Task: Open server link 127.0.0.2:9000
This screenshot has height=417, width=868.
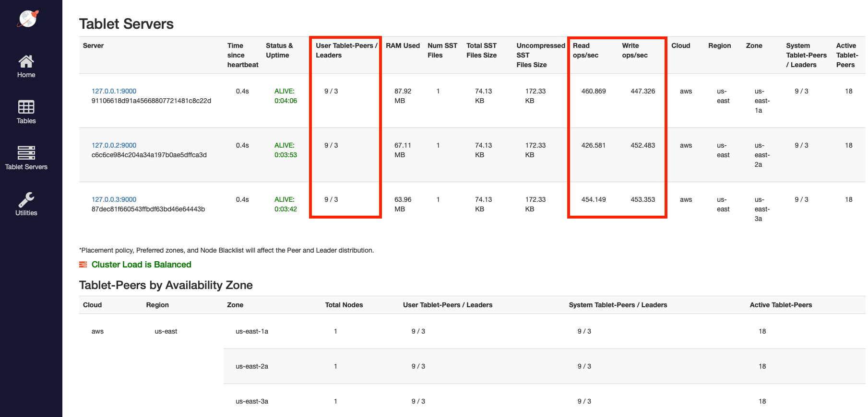Action: pos(114,145)
